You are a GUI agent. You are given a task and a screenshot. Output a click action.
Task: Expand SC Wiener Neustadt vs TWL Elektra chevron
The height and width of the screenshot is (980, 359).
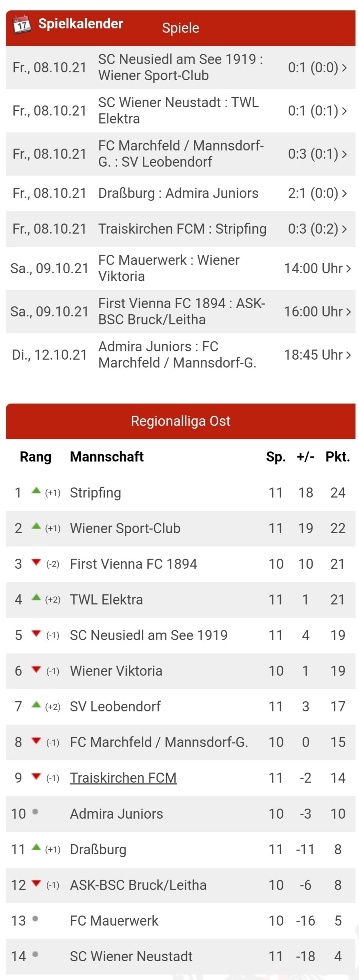click(x=344, y=111)
